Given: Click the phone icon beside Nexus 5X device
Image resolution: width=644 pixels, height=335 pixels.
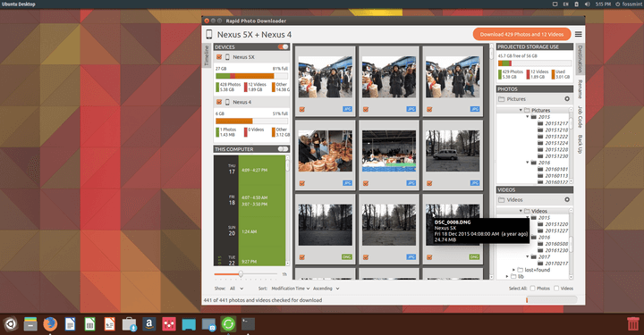Looking at the screenshot, I should (x=227, y=57).
